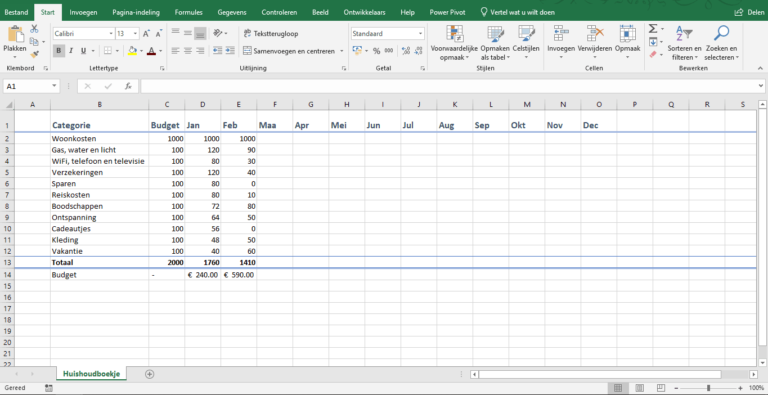Open Zoeken en selecteren

point(721,43)
